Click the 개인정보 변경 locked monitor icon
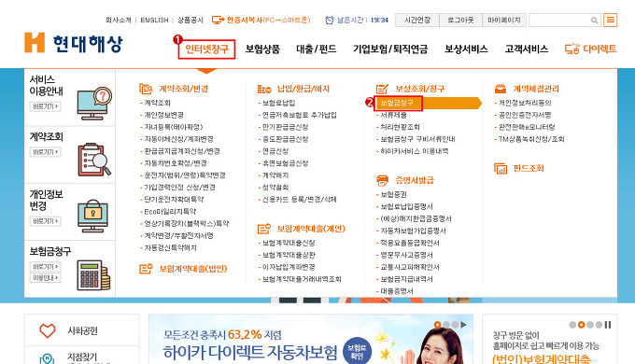The image size is (635, 364). coord(92,216)
